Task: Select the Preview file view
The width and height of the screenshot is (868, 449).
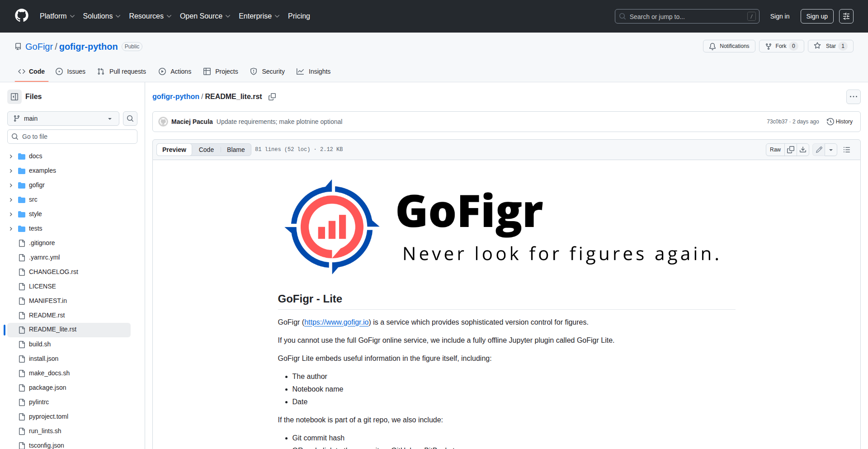Action: tap(174, 150)
